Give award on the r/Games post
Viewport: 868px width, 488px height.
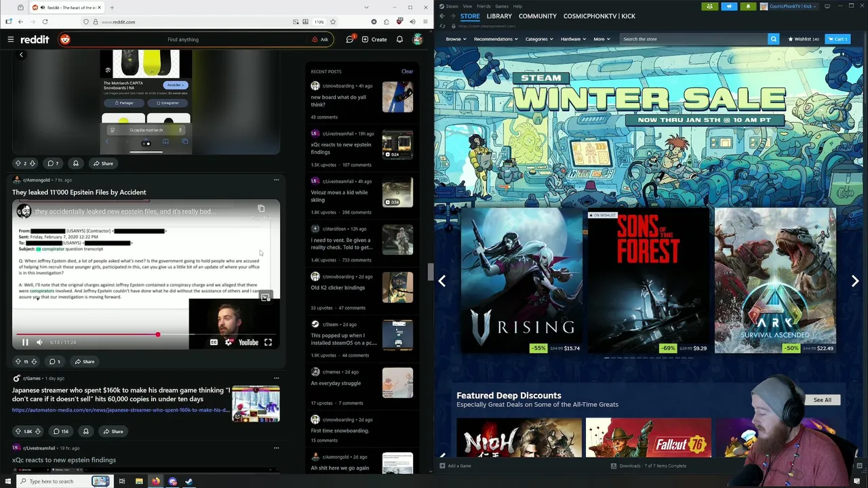(x=85, y=431)
